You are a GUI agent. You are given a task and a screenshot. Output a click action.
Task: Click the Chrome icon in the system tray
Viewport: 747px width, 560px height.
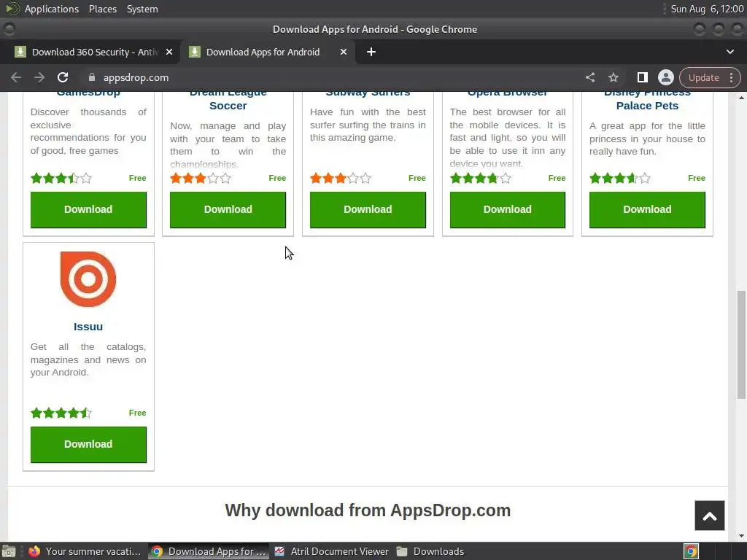tap(691, 551)
